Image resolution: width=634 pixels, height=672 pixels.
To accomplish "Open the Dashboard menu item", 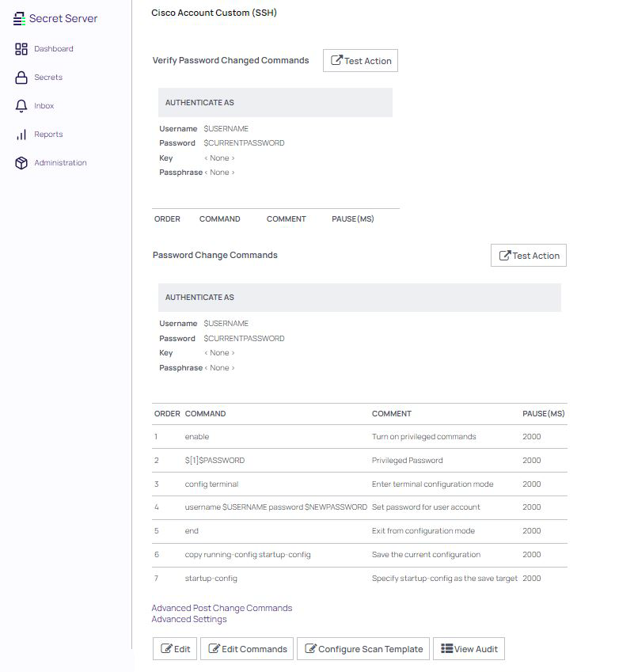I will pos(53,49).
